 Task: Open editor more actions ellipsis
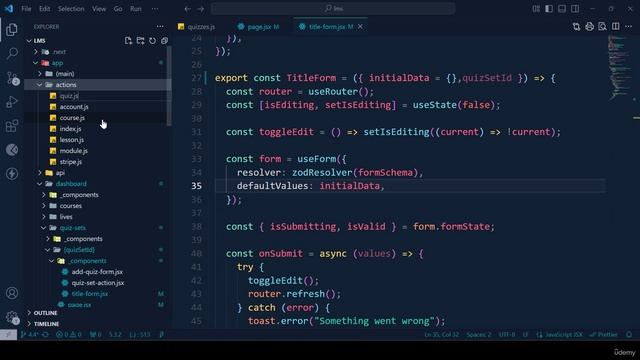pos(628,27)
